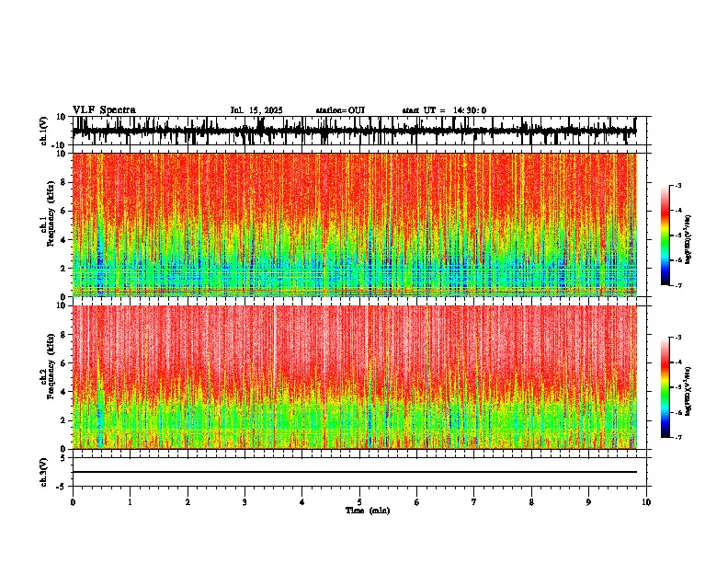The image size is (728, 563).
Task: Click time axis tick label "1"
Action: (x=130, y=502)
